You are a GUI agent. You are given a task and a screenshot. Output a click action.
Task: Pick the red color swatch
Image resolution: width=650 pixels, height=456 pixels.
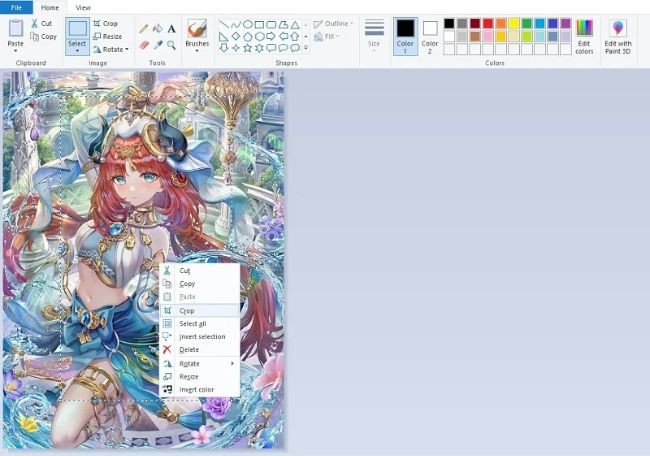click(488, 23)
